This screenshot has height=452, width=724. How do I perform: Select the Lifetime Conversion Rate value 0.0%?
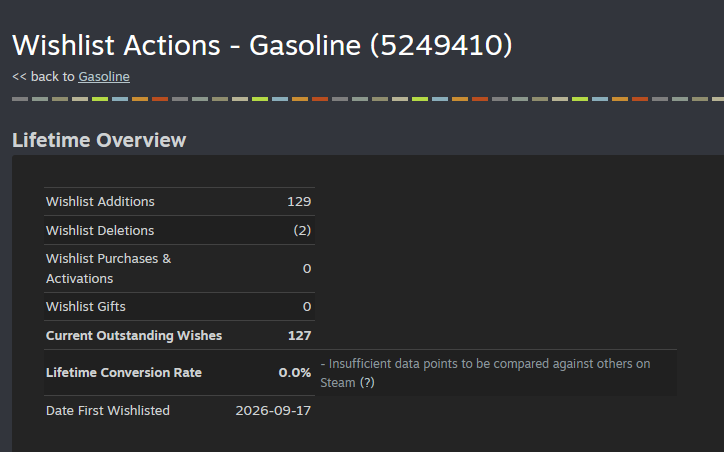click(x=295, y=373)
